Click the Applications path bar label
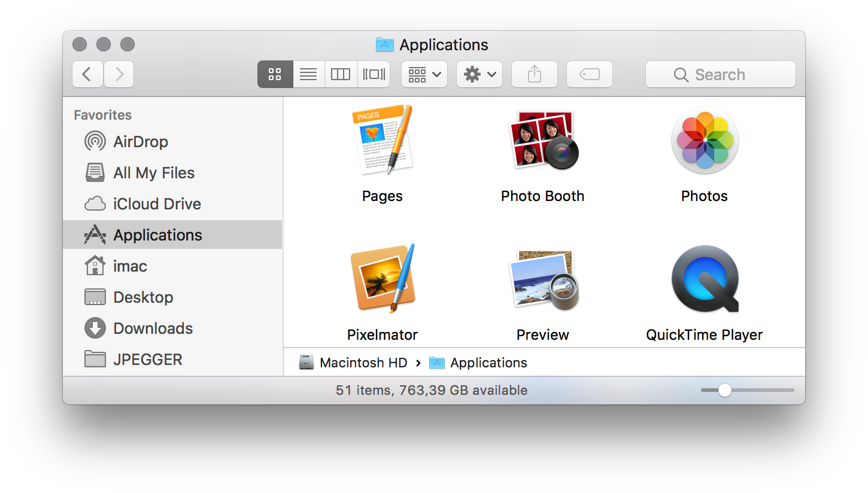The image size is (868, 493). [488, 363]
